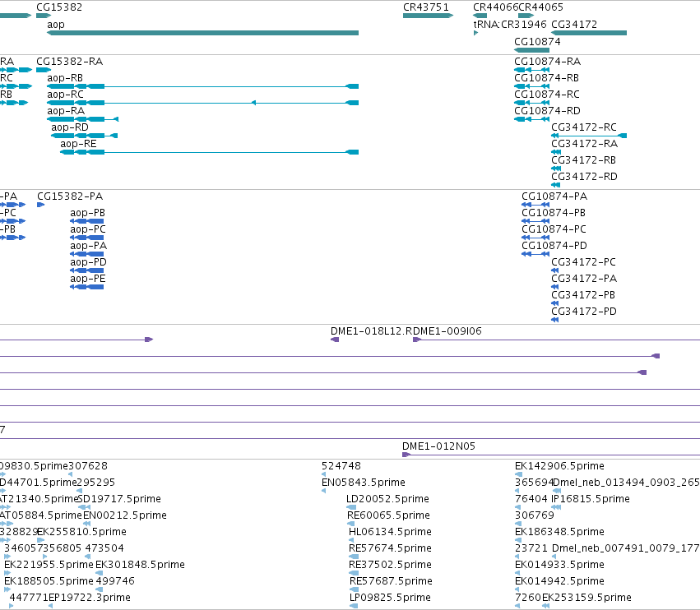
Task: Select transcript CG34172-RA
Action: [556, 152]
